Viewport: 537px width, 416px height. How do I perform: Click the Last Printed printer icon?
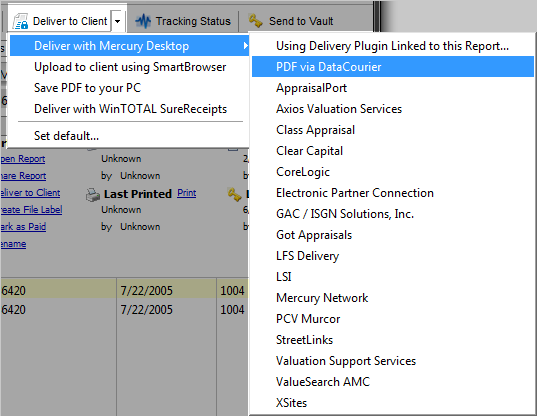click(93, 194)
